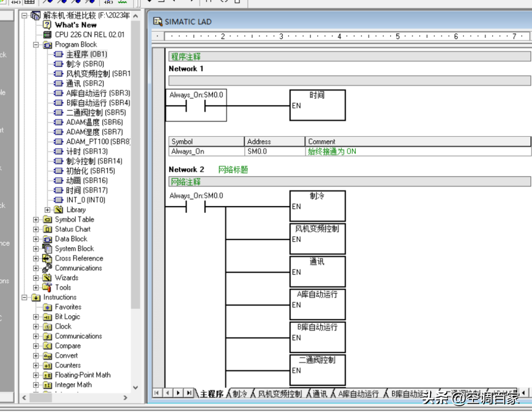This screenshot has height=417, width=532.
Task: Switch to the 风机变频控制 tab
Action: click(x=279, y=394)
